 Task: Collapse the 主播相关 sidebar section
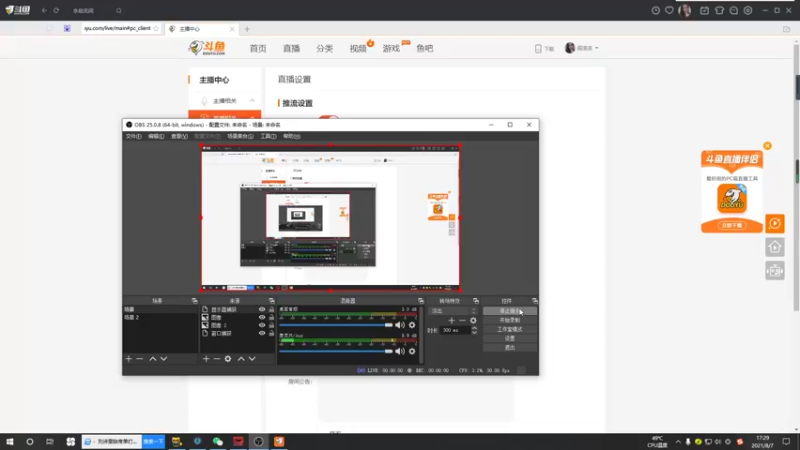pos(252,101)
